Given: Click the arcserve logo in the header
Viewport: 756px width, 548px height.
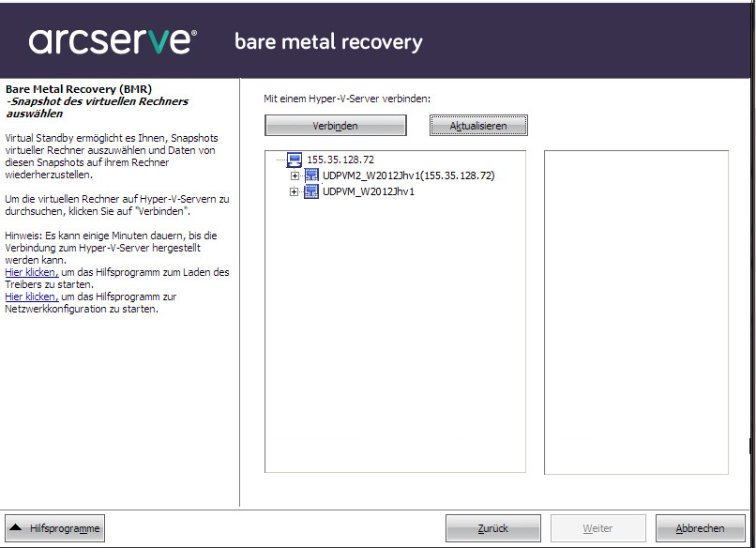Looking at the screenshot, I should [x=113, y=40].
